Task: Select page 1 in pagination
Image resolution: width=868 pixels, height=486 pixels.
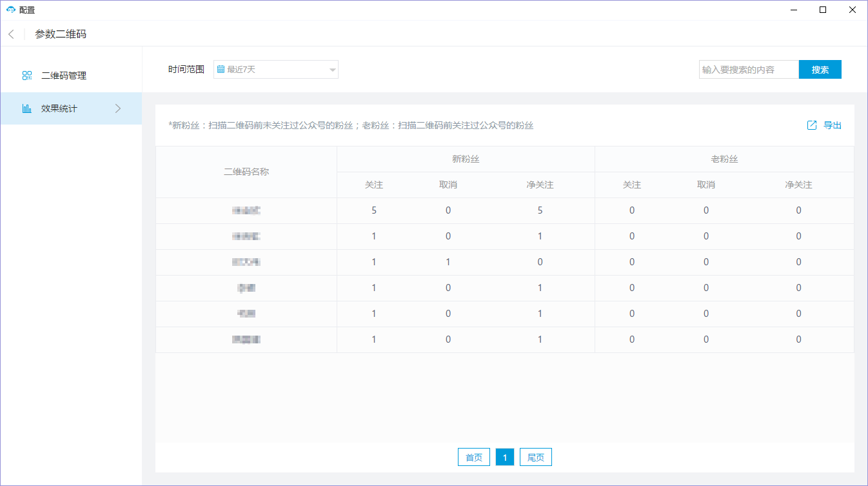Action: pos(505,457)
